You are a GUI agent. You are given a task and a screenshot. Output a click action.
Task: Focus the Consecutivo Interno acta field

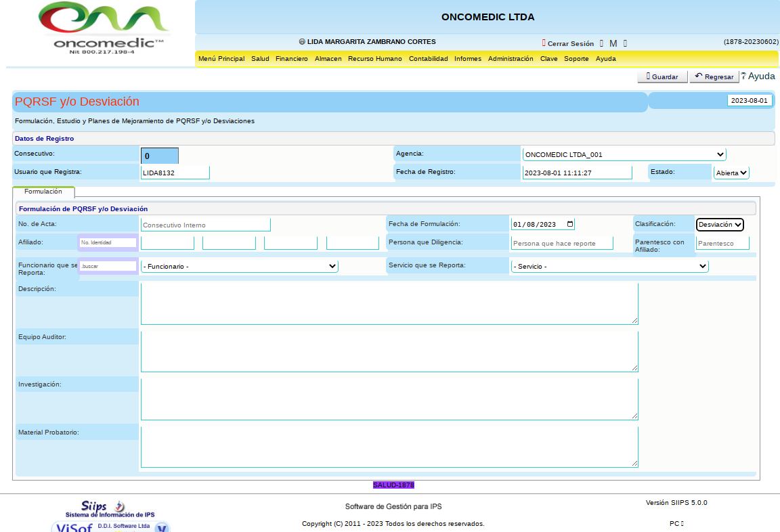[206, 225]
